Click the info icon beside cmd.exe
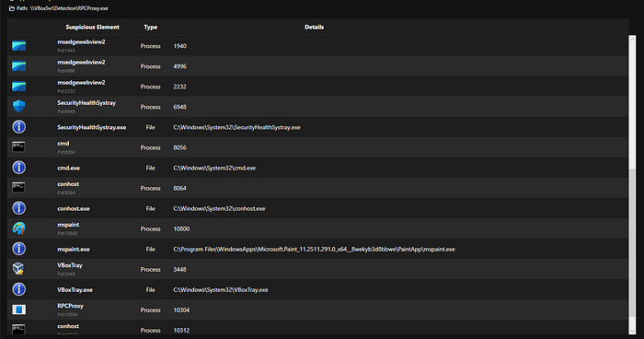 click(x=19, y=168)
